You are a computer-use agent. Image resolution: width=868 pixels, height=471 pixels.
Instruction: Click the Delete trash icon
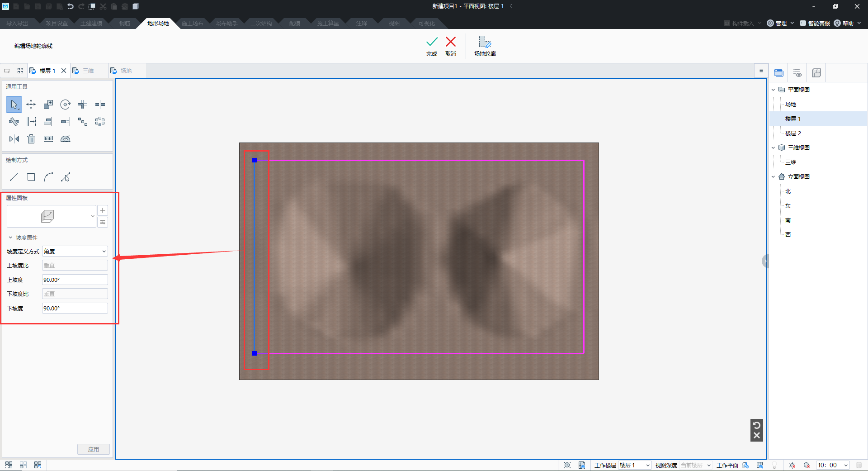coord(31,139)
